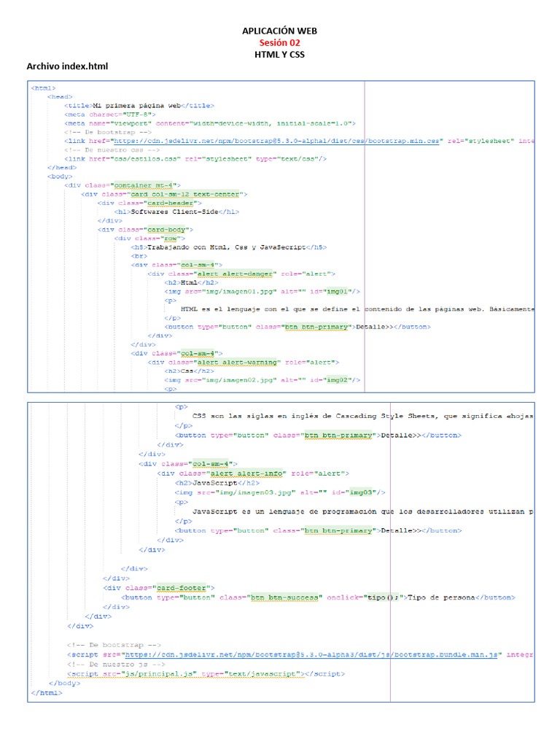The width and height of the screenshot is (560, 747).
Task: Click the script src="js/principal.js" line
Action: coord(206,673)
